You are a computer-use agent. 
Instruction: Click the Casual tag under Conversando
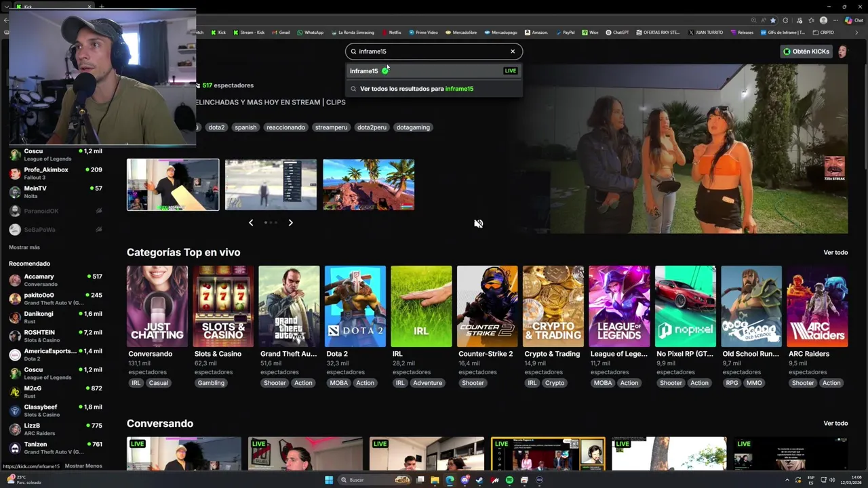tap(159, 383)
